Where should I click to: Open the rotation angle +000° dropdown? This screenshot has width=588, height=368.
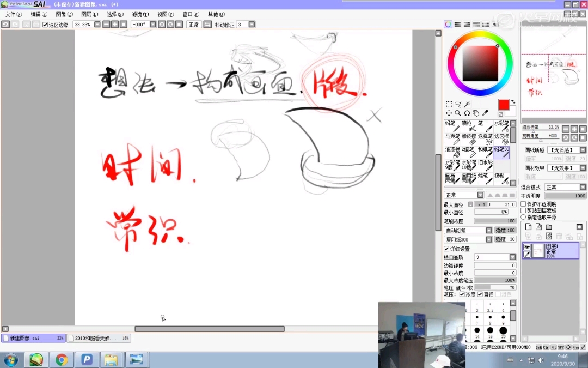[153, 25]
